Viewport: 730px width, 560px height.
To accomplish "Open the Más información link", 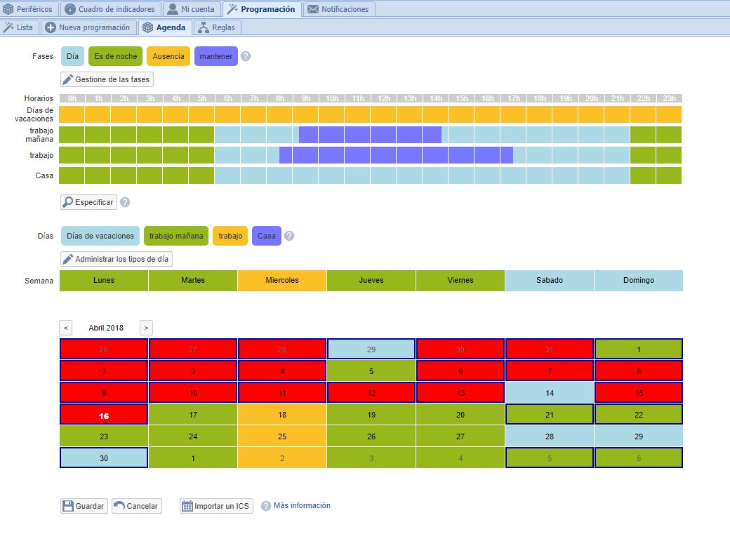I will click(302, 505).
